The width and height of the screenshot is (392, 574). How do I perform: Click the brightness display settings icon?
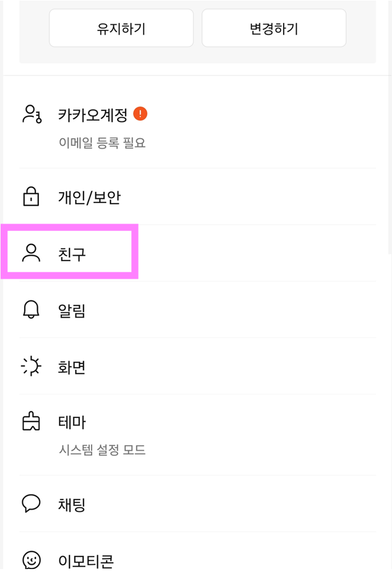click(31, 367)
